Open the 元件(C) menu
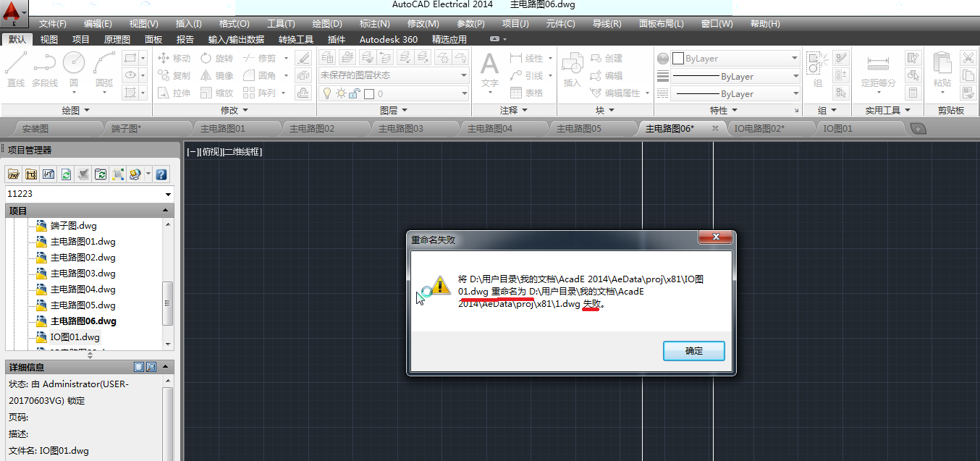 [560, 24]
